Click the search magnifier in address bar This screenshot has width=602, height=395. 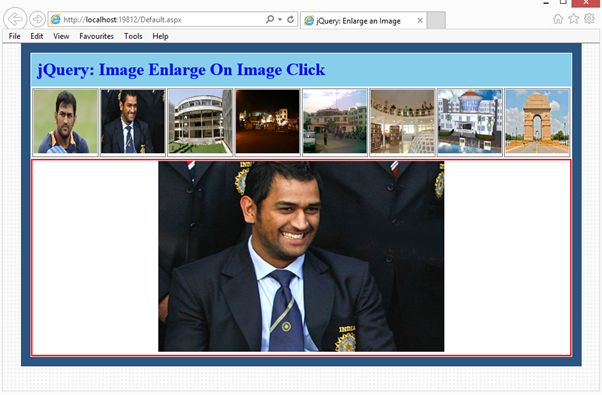270,19
